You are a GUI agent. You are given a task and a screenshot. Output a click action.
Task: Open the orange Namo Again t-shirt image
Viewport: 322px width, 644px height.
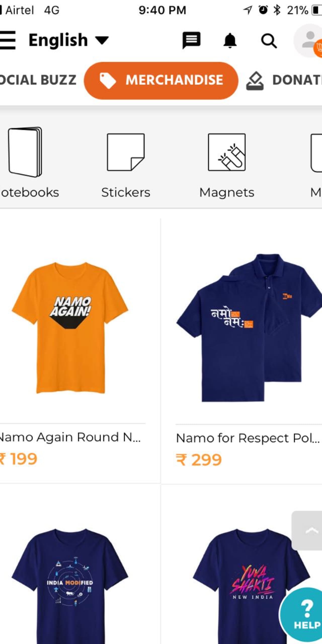(70, 327)
